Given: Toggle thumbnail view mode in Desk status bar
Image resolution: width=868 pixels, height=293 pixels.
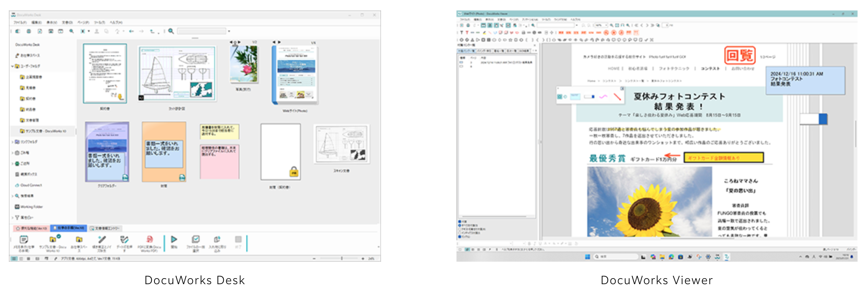Looking at the screenshot, I should tap(14, 258).
